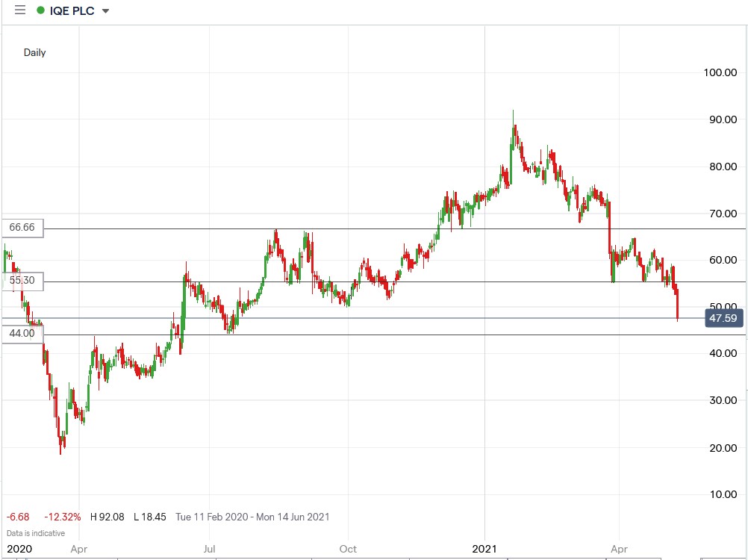This screenshot has height=560, width=748.
Task: Select the 44.00 horizontal line label
Action: [22, 334]
